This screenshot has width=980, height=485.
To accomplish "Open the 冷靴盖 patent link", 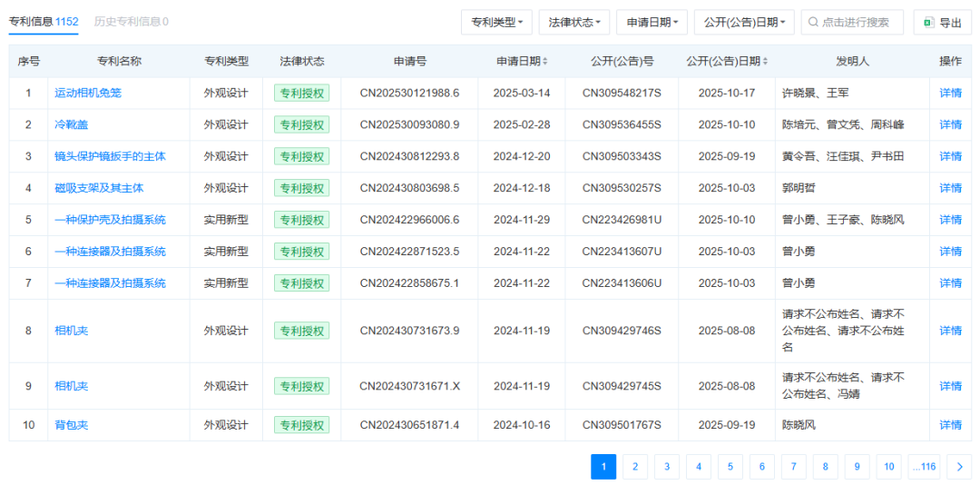I will tap(71, 124).
